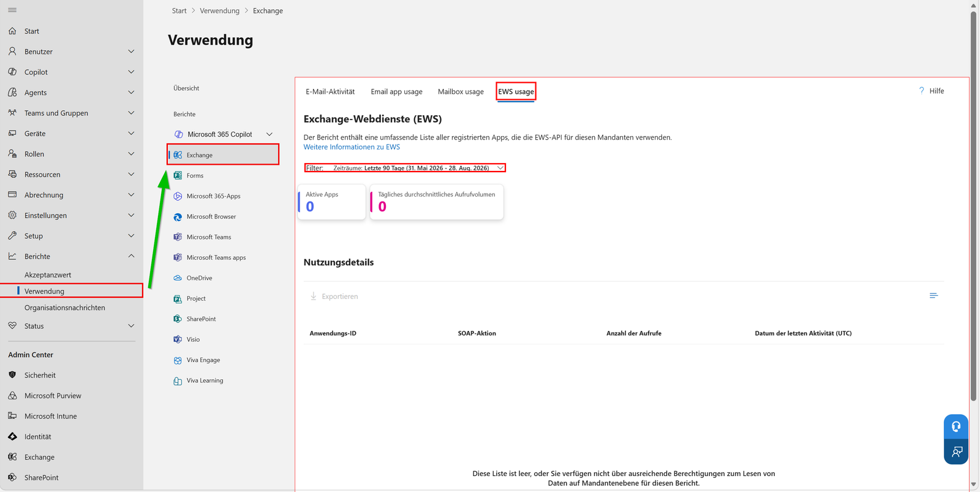Click the Ressourcen icon in sidebar

pos(12,174)
